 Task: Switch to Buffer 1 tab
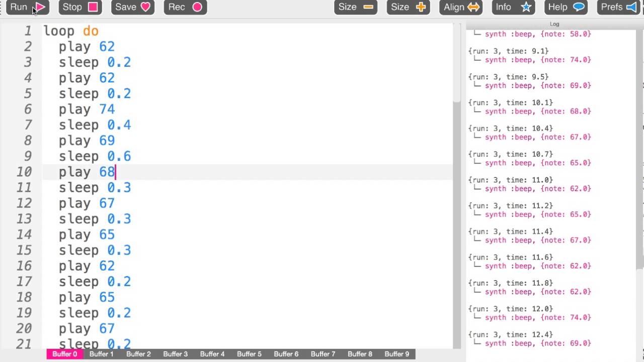coord(102,354)
